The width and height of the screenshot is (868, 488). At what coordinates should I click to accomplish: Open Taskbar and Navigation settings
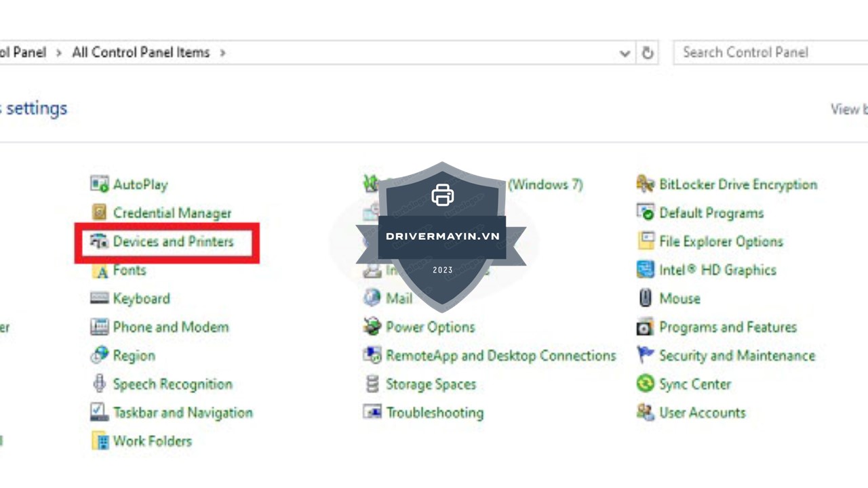click(182, 413)
